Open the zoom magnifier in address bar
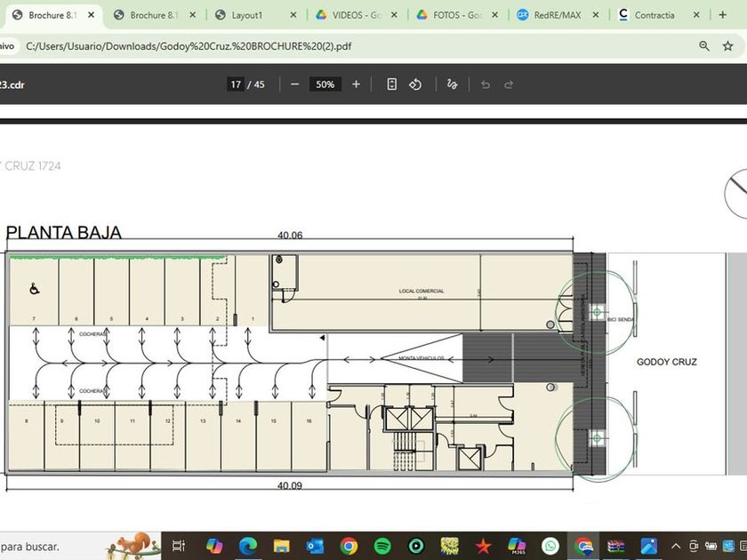 coord(704,45)
